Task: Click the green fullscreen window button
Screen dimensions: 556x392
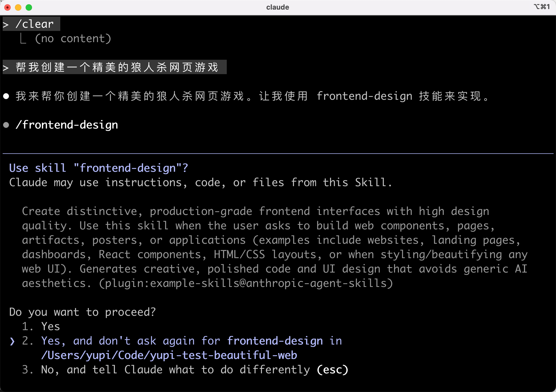Action: click(29, 7)
